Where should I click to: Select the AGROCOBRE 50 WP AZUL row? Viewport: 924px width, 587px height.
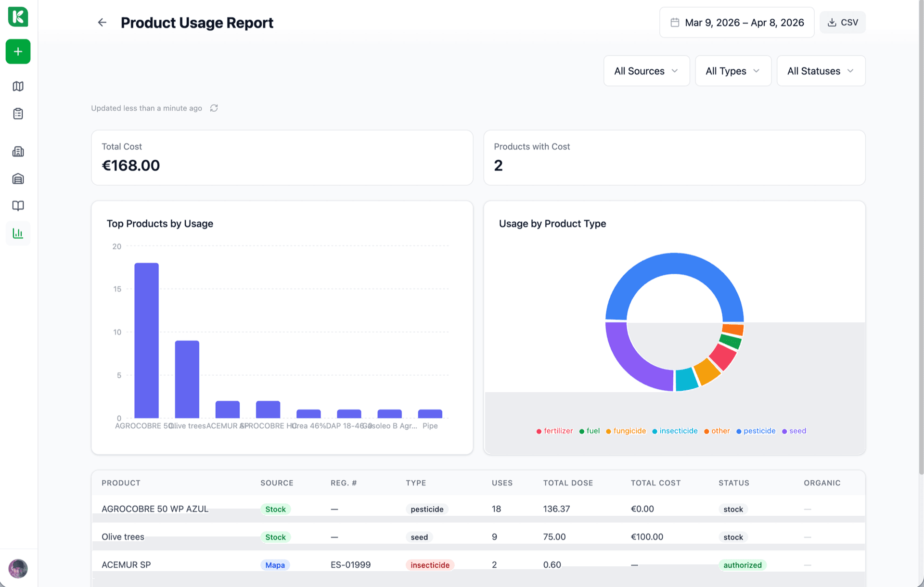155,509
